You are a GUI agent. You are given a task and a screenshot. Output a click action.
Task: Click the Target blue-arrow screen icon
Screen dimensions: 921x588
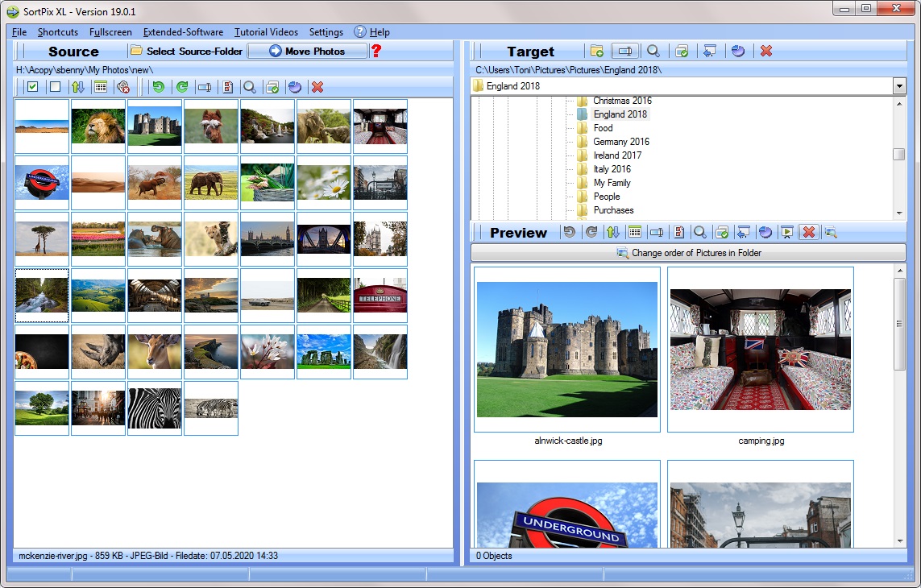pos(710,51)
